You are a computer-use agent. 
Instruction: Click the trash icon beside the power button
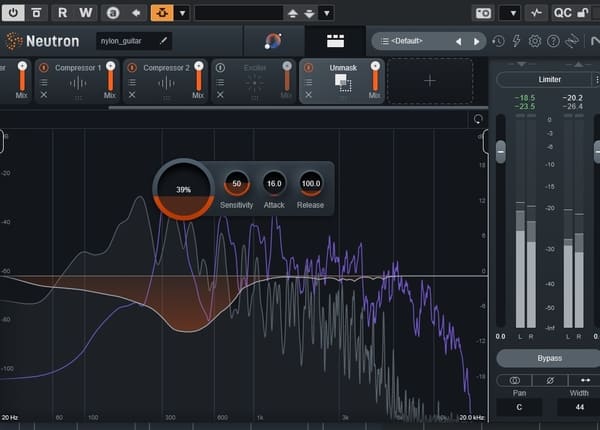point(36,13)
